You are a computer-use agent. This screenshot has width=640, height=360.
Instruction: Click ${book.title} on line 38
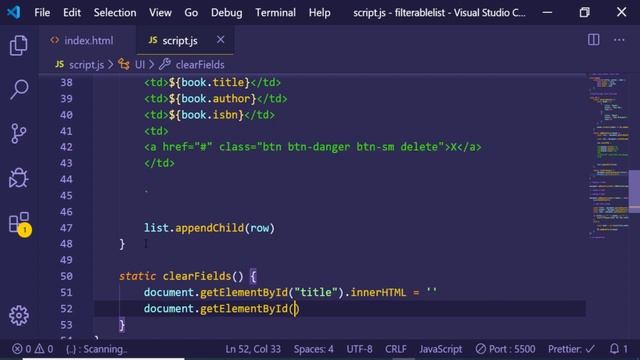(x=209, y=82)
